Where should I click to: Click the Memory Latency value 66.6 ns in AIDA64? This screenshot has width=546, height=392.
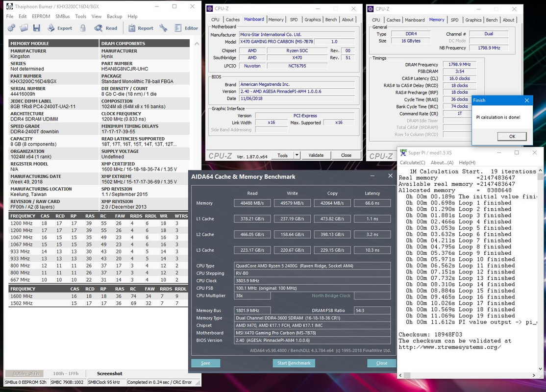(x=372, y=203)
